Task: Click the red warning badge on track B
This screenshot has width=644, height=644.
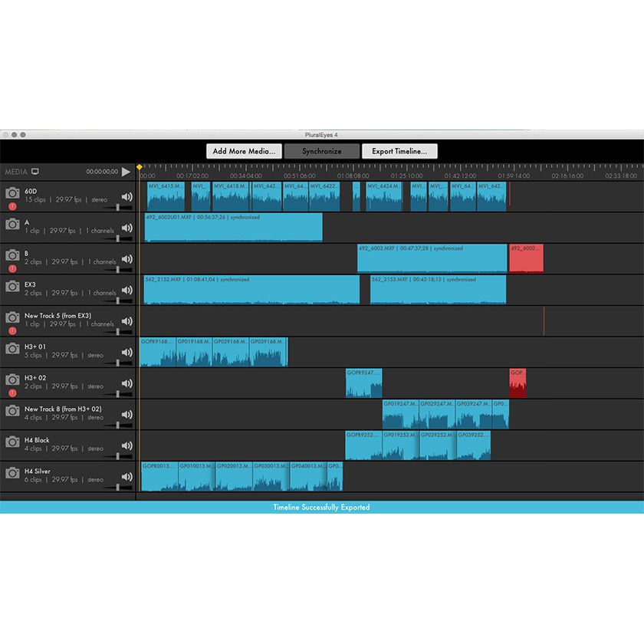Action: pos(13,268)
